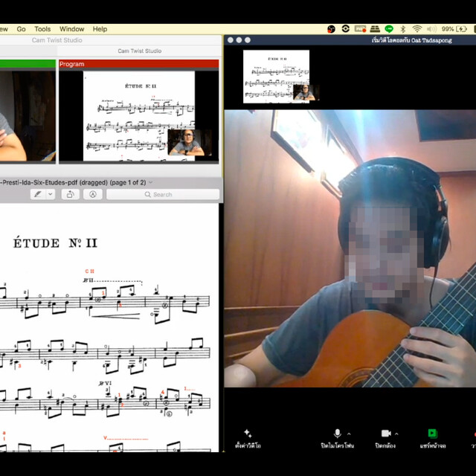Click the LINE icon in menu bar
This screenshot has width=476, height=476.
coord(389,29)
